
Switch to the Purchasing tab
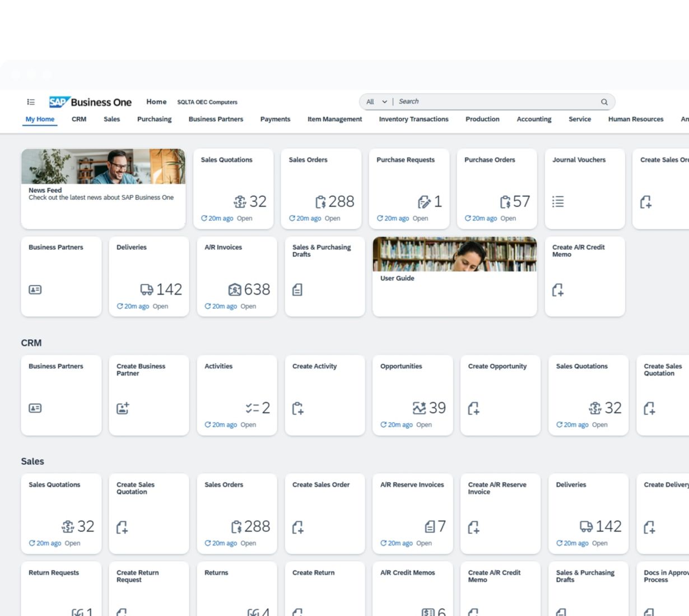pos(154,119)
